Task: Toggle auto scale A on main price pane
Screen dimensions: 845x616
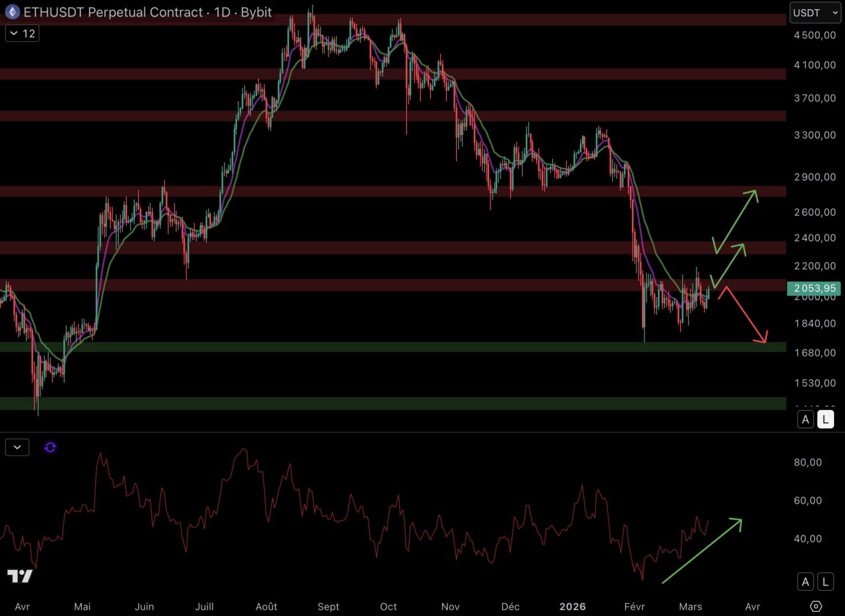Action: coord(805,420)
